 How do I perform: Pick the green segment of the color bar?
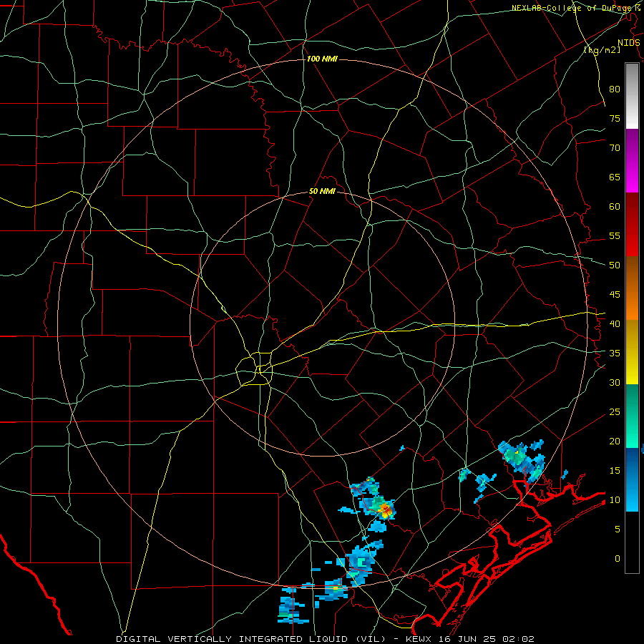(x=632, y=416)
